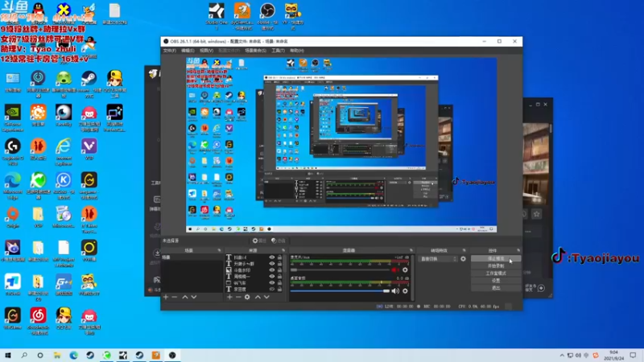Move the scene down with the arrow

[193, 297]
